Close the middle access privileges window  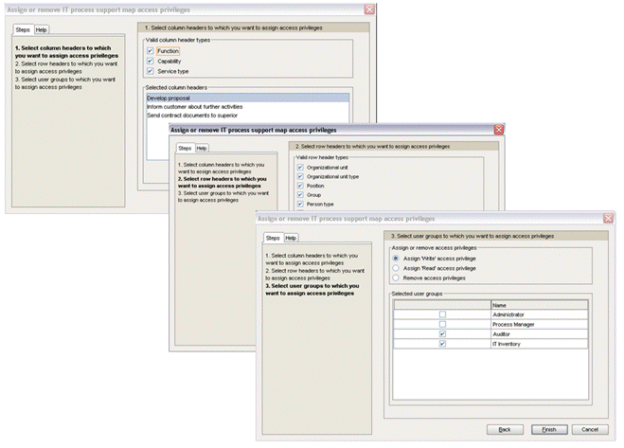499,129
